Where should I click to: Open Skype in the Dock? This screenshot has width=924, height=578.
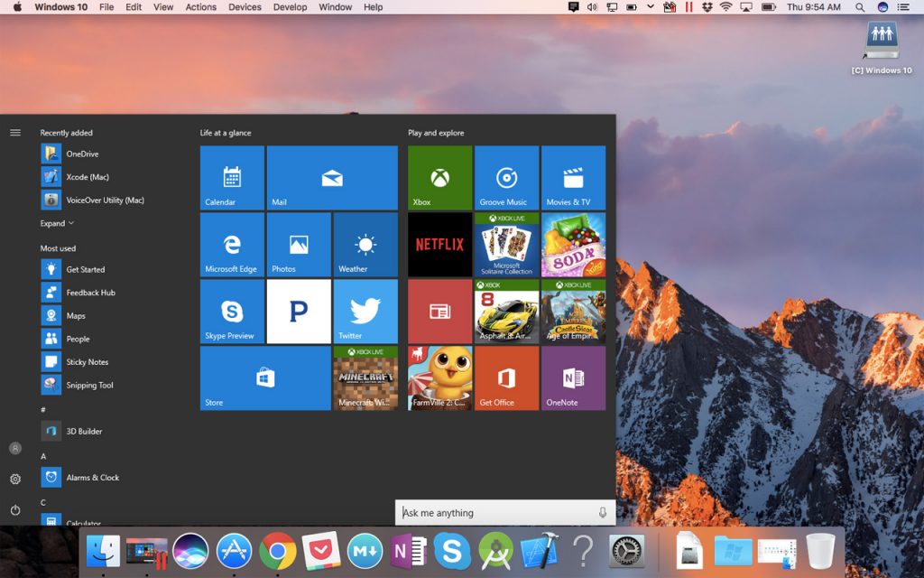(452, 551)
